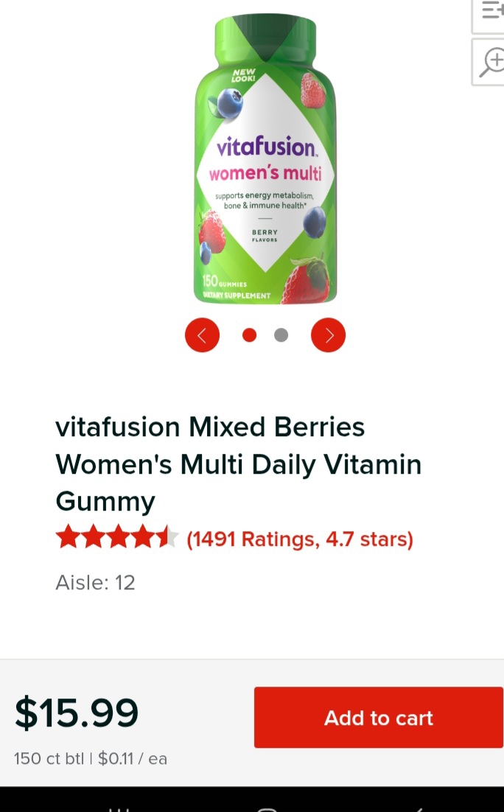Click the half-filled fifth rating star
The image size is (504, 812).
pyautogui.click(x=167, y=536)
